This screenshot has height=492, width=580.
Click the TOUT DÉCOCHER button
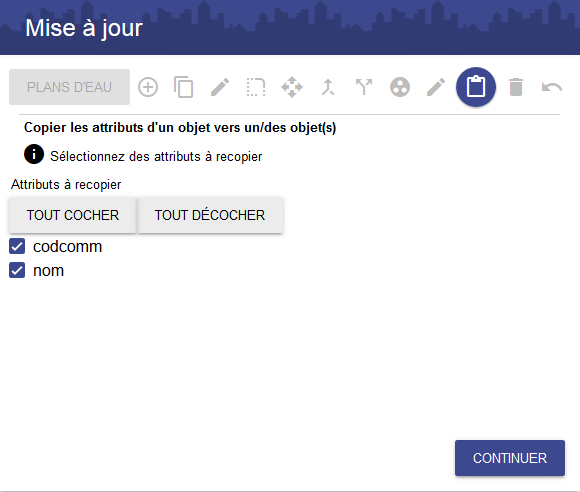210,215
